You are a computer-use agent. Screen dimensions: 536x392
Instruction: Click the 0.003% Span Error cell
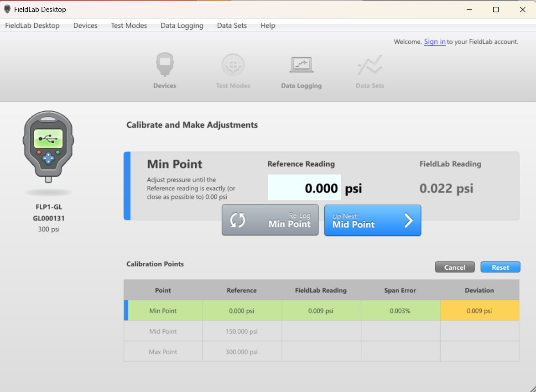coord(401,311)
